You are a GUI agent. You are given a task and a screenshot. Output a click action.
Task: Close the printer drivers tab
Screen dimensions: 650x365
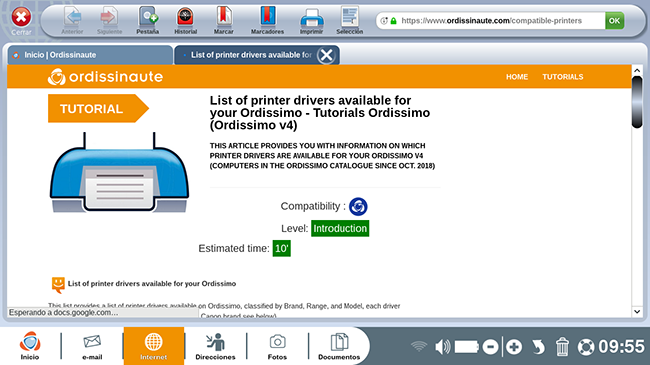(326, 55)
